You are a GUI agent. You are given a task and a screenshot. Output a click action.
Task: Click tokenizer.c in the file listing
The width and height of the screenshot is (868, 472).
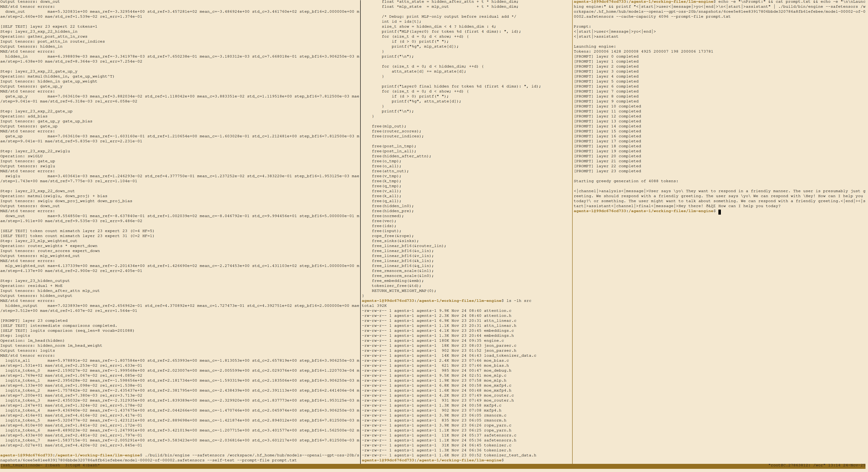pos(497,445)
